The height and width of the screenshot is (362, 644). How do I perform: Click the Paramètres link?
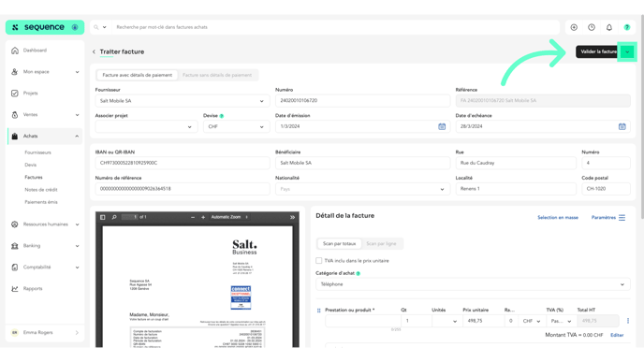(x=604, y=218)
